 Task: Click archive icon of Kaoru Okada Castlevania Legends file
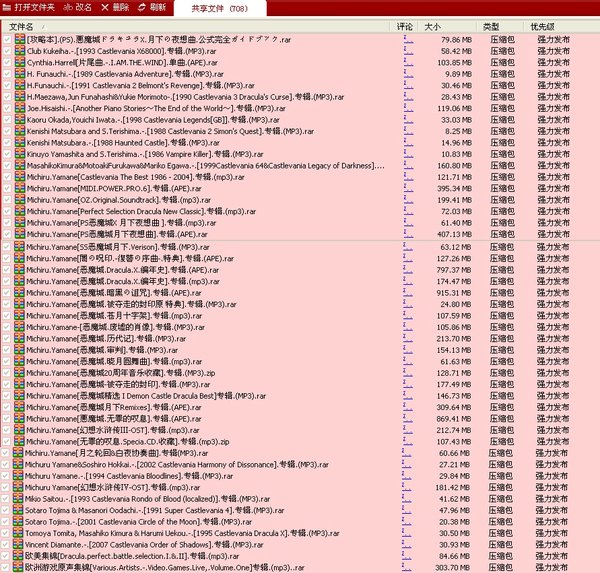coord(20,119)
